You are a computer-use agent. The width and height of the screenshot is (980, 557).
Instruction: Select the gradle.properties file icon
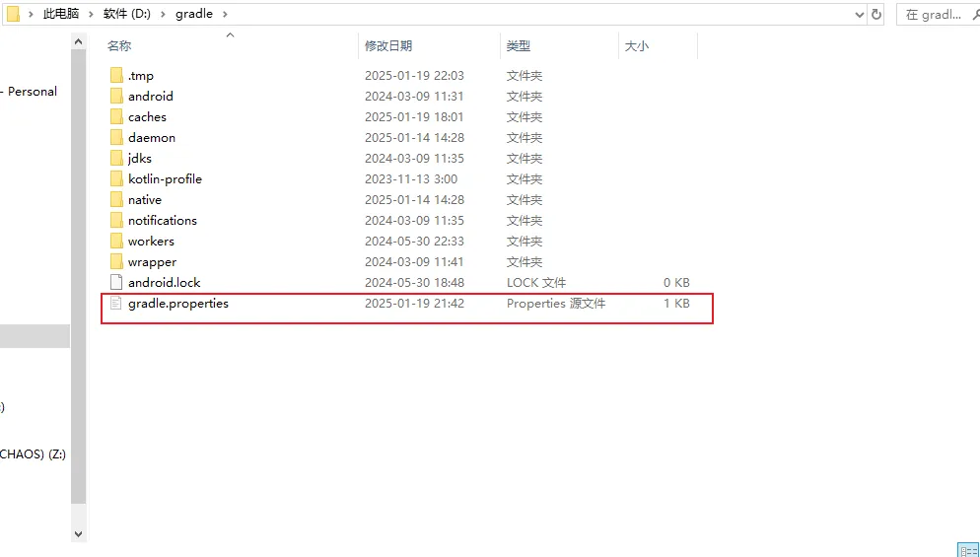[116, 304]
